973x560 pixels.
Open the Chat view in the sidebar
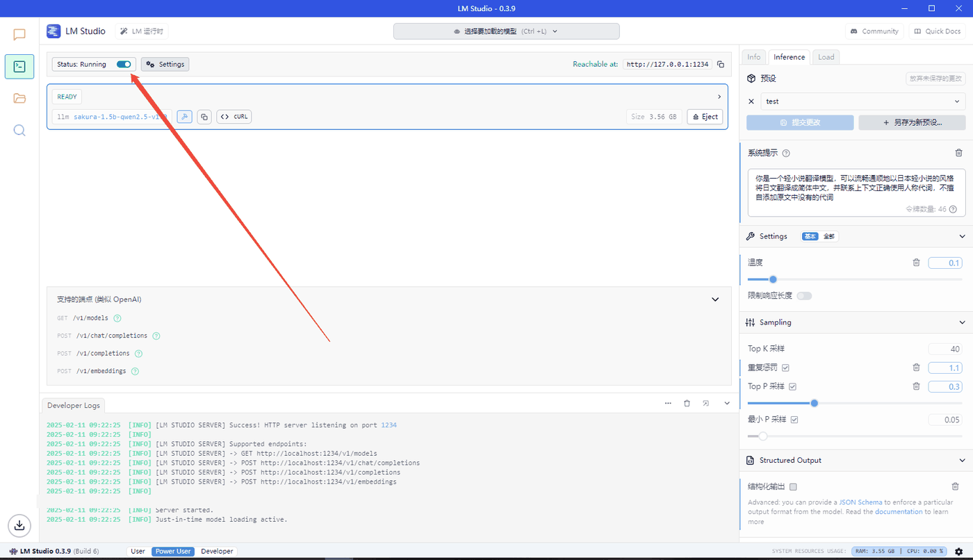click(19, 35)
